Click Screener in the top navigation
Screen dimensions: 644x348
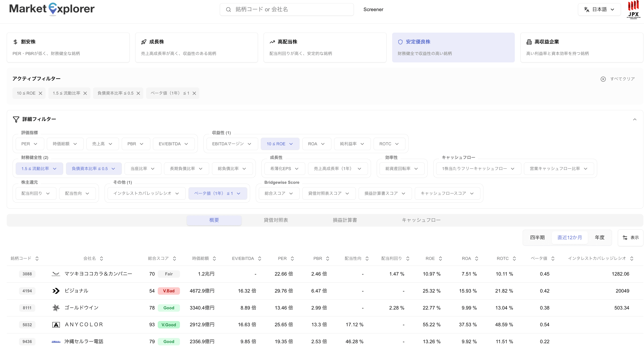pos(373,10)
